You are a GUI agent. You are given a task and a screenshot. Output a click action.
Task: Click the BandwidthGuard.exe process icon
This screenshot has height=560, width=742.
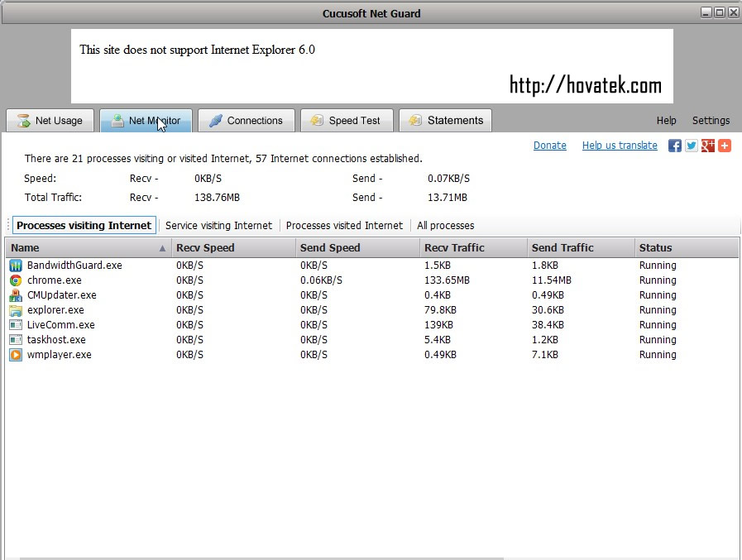click(15, 265)
